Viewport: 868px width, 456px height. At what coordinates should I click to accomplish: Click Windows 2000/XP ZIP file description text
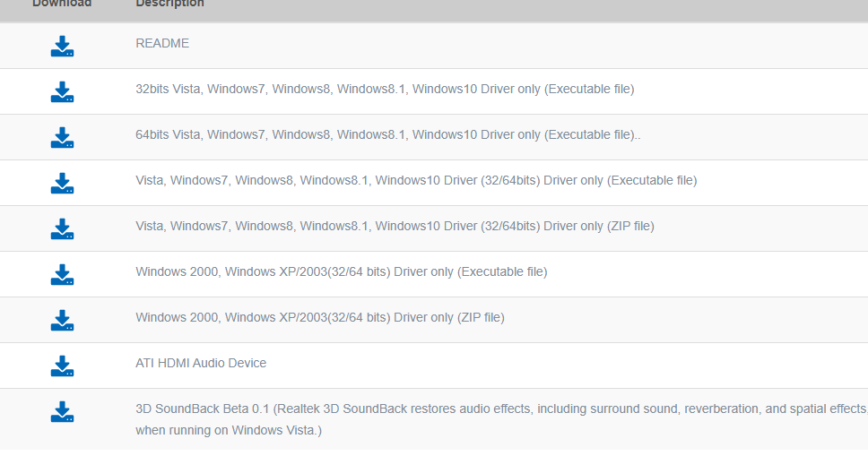[x=320, y=317]
